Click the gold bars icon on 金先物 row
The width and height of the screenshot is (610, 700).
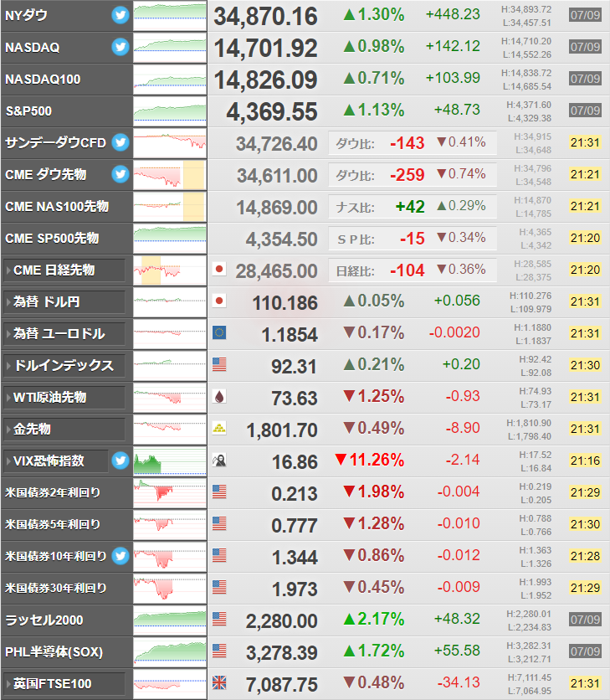tap(219, 428)
